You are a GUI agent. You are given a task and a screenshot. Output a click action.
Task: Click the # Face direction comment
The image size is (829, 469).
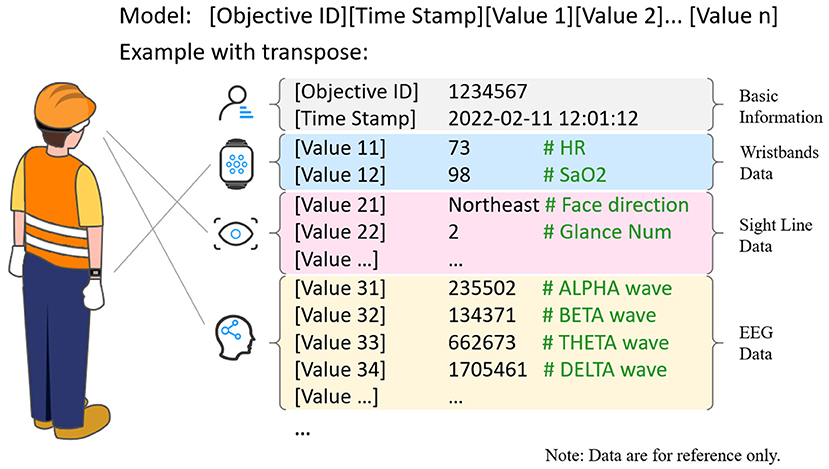coord(617,205)
